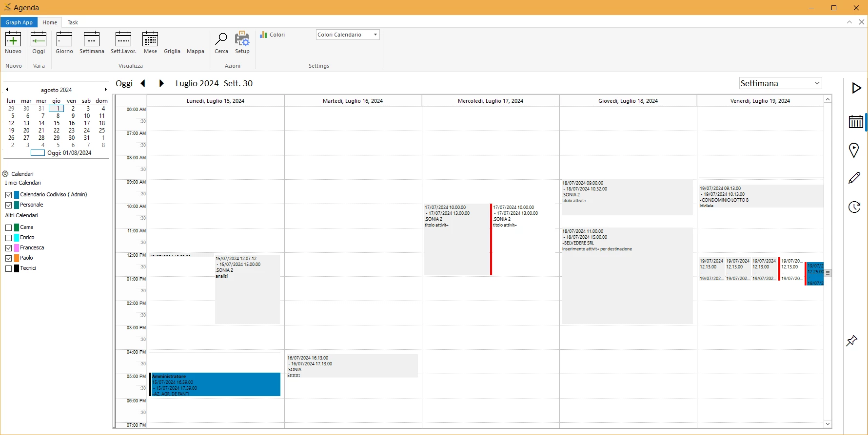Viewport: 868px width, 435px height.
Task: Click the Colori settings button
Action: 273,35
